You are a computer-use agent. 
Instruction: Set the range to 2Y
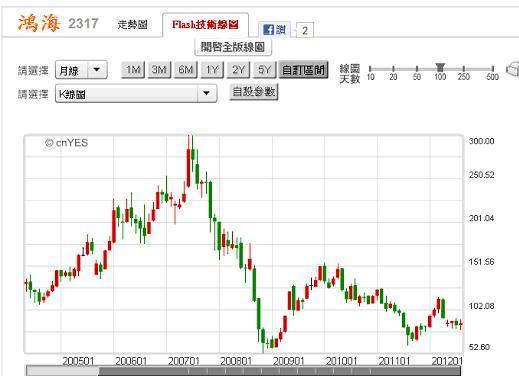click(x=238, y=70)
